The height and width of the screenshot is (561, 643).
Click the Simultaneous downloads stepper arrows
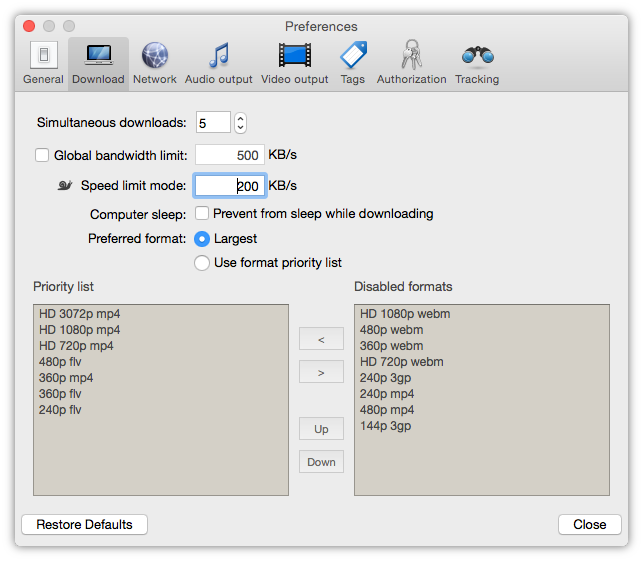[240, 123]
